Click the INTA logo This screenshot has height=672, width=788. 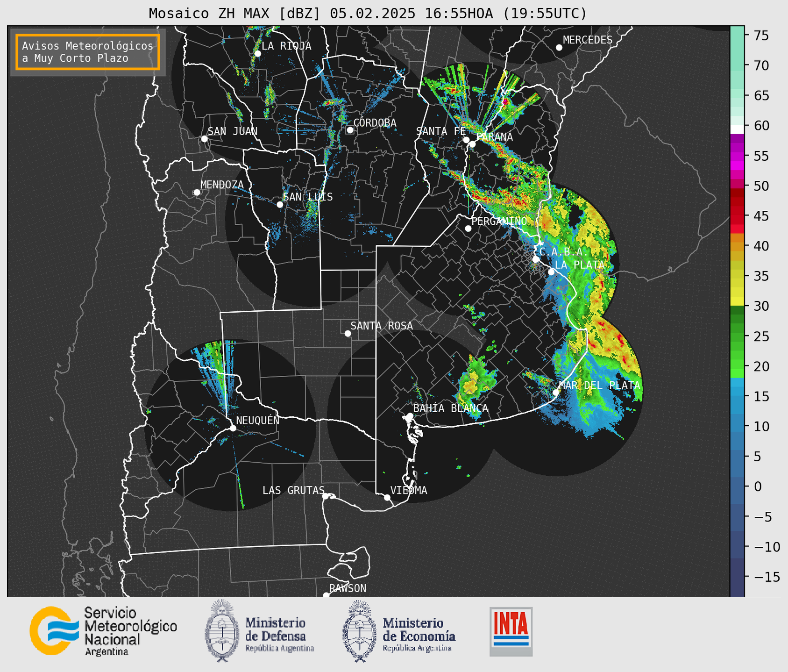point(511,631)
